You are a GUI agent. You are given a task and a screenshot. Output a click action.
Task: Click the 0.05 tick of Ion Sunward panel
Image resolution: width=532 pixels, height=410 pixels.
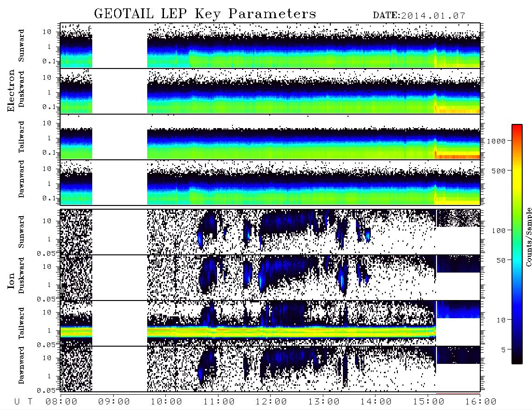pyautogui.click(x=46, y=253)
